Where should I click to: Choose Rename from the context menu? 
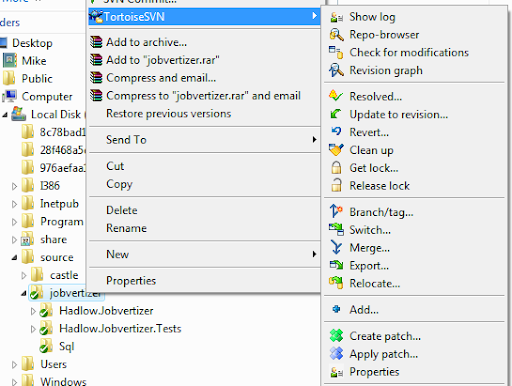coord(205,228)
